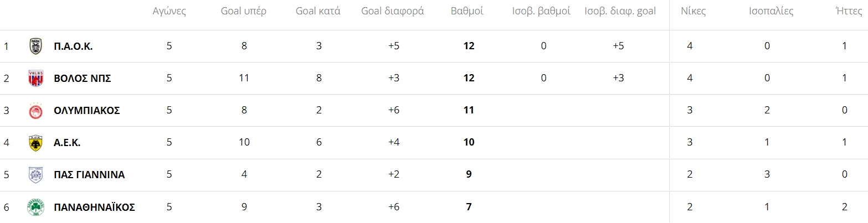Click the Goal διαφορά column header
Image resolution: width=868 pixels, height=223 pixels.
click(x=392, y=12)
